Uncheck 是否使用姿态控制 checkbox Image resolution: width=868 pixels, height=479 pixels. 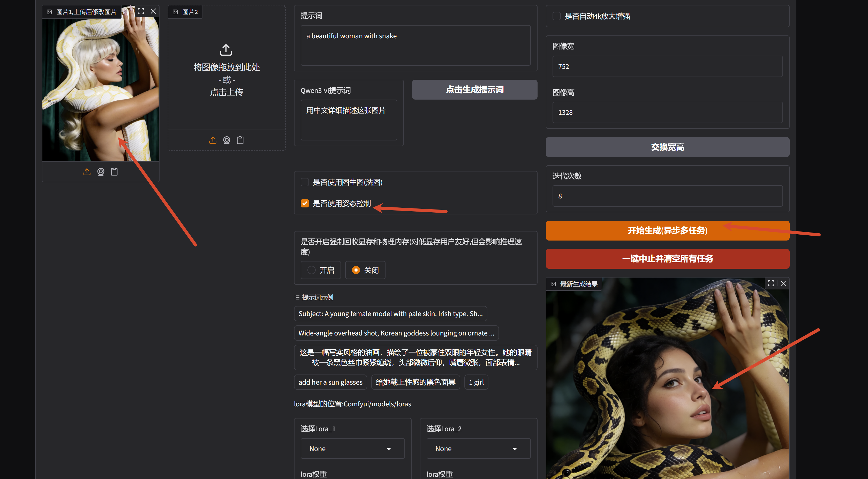(305, 203)
